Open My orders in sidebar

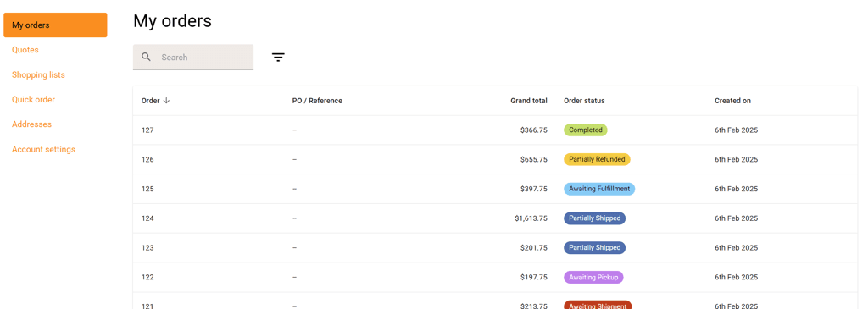tap(55, 25)
